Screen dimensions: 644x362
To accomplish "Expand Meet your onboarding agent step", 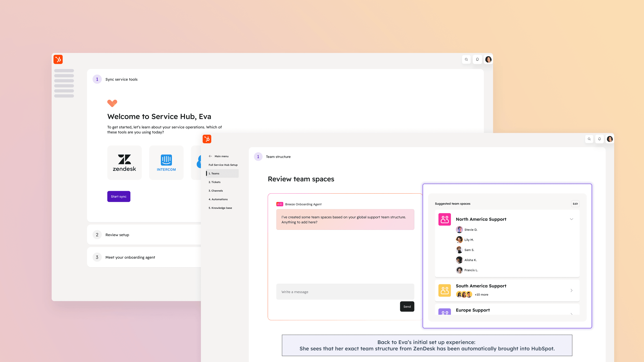I will (x=130, y=257).
